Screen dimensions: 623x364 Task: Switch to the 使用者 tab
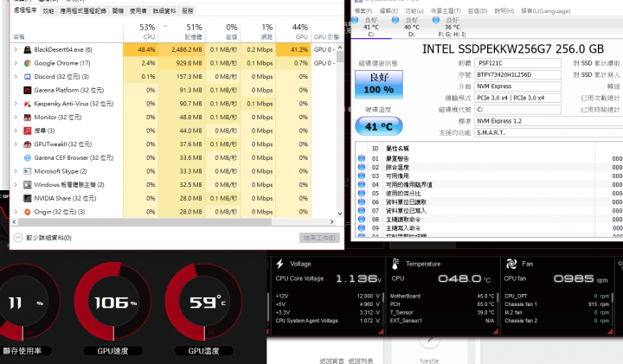138,10
